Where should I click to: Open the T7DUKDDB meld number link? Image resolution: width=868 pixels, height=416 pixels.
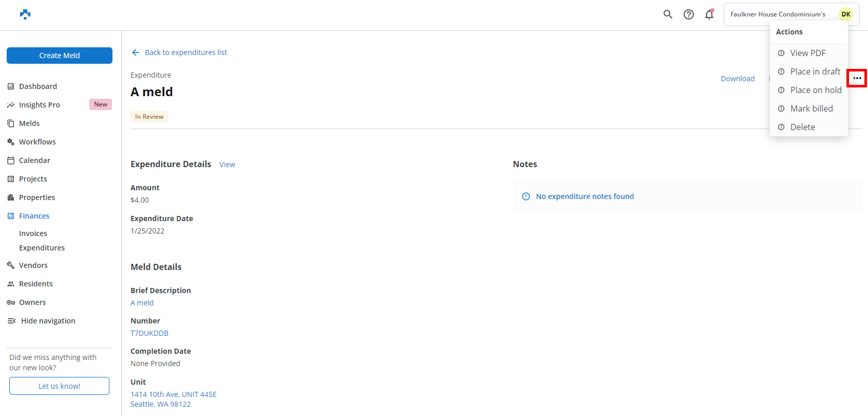coord(149,333)
